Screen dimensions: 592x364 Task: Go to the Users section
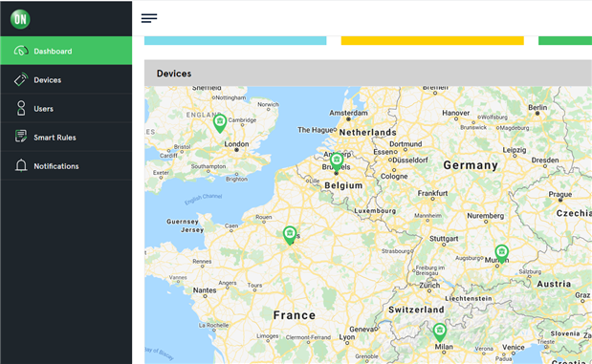point(66,109)
